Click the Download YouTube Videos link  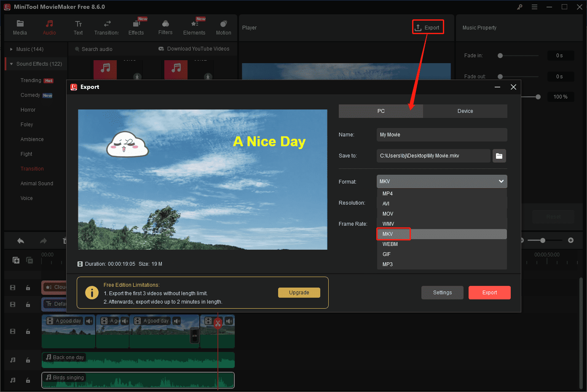click(194, 49)
